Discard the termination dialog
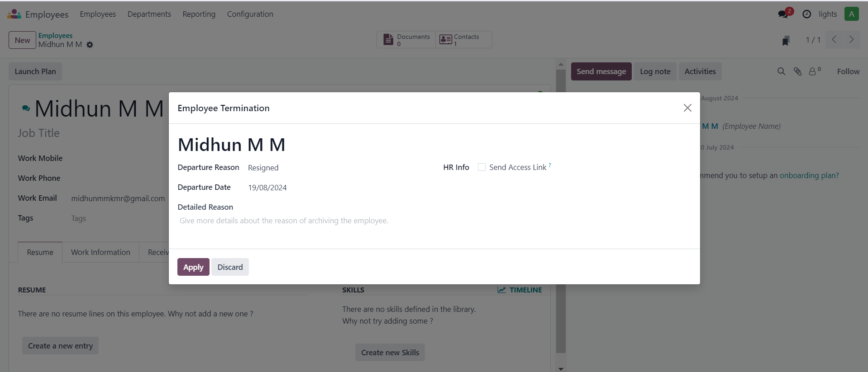Image resolution: width=868 pixels, height=372 pixels. [230, 267]
